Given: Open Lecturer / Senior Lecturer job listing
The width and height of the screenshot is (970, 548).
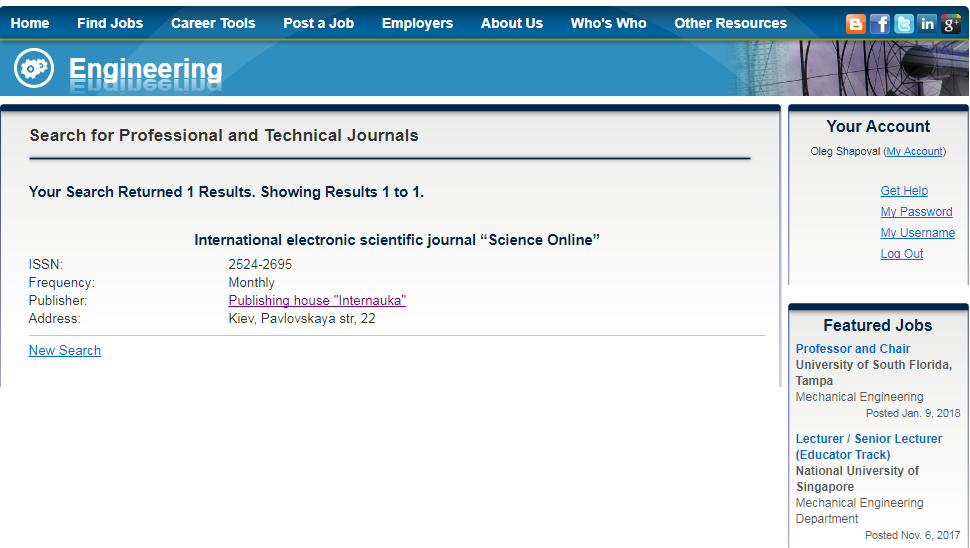Looking at the screenshot, I should coord(869,447).
